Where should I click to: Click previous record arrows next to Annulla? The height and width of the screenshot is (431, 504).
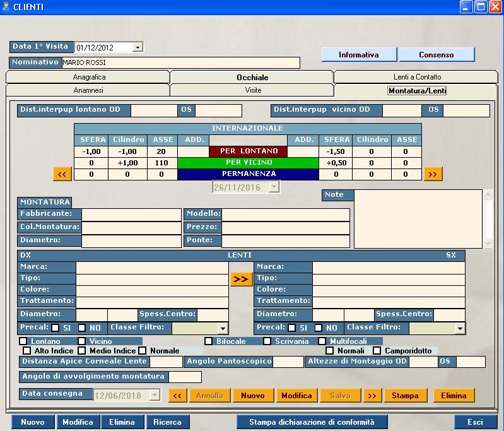tap(177, 396)
